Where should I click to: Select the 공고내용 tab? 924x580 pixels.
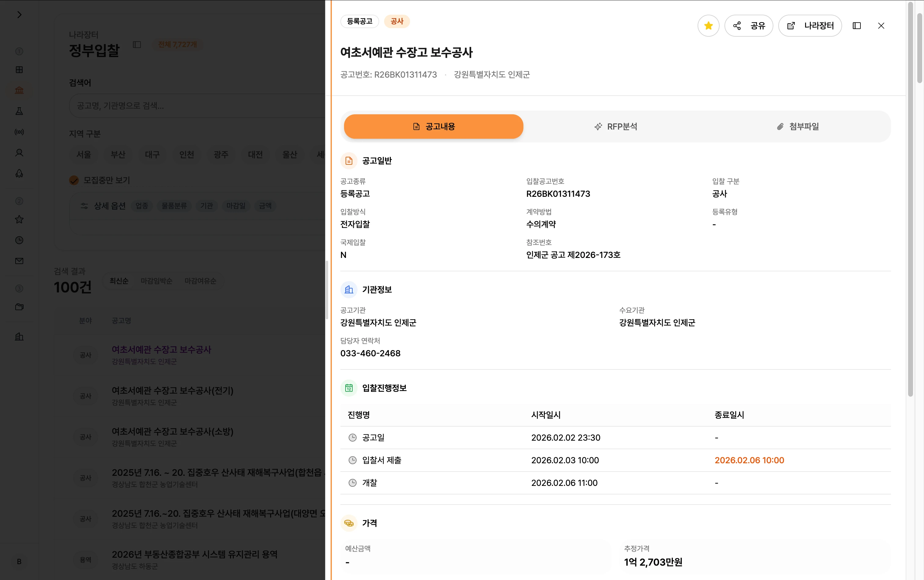pos(433,127)
